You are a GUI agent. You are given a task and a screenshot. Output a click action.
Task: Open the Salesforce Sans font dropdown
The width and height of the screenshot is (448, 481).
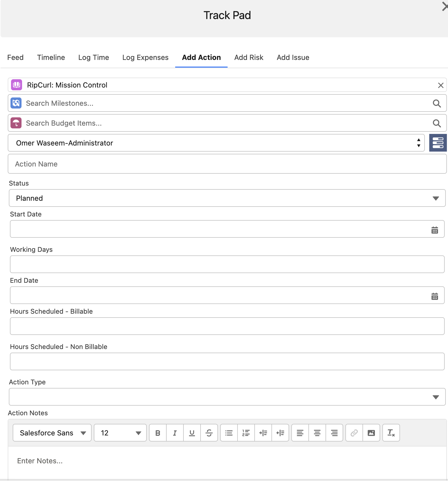point(52,433)
